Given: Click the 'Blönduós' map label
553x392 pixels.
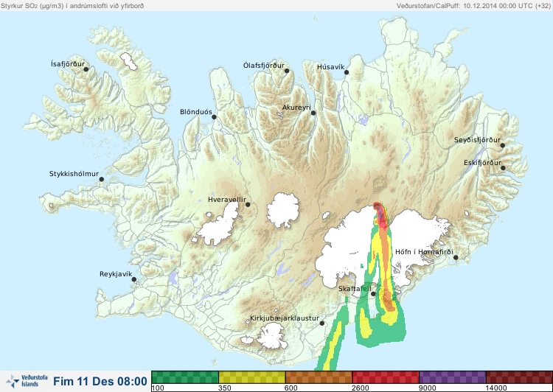Looking at the screenshot, I should (196, 112).
